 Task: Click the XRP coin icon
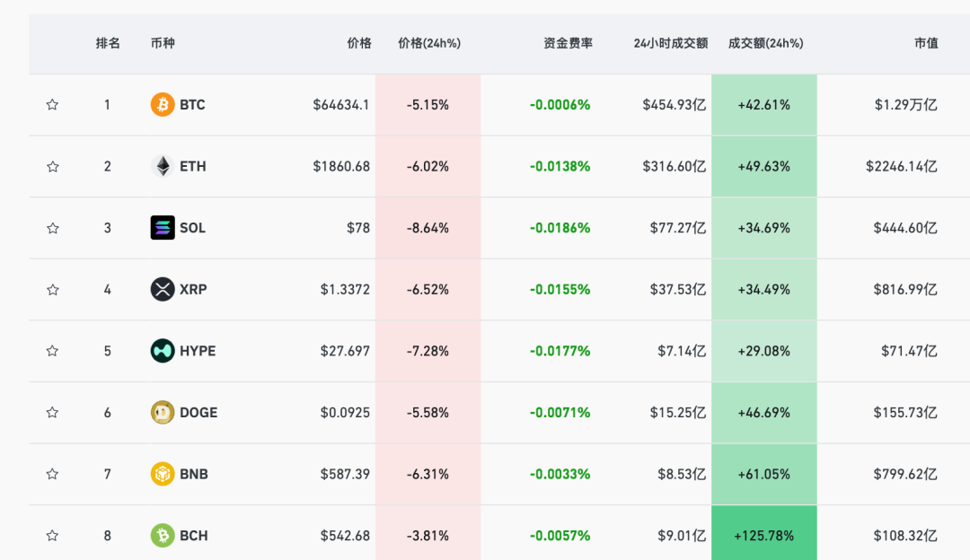pyautogui.click(x=163, y=289)
